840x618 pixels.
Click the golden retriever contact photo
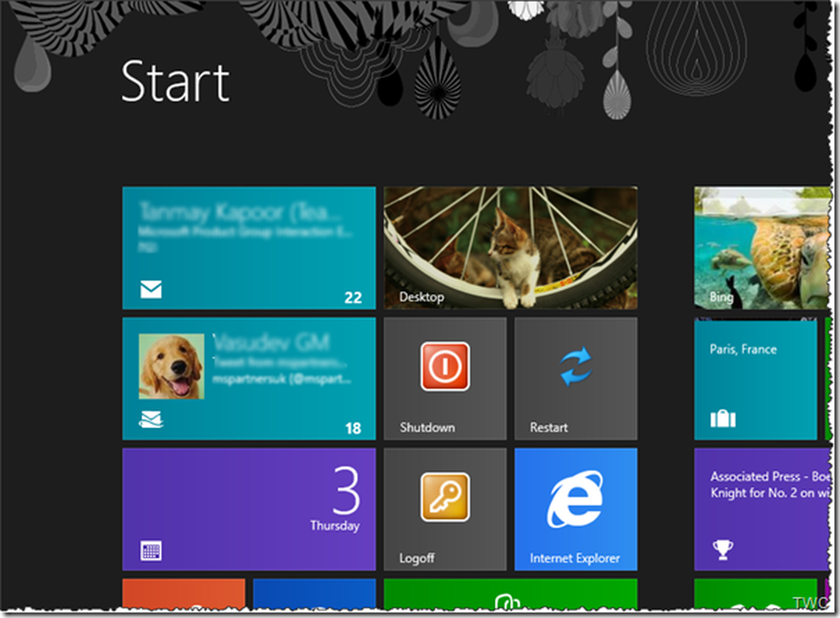(x=171, y=366)
